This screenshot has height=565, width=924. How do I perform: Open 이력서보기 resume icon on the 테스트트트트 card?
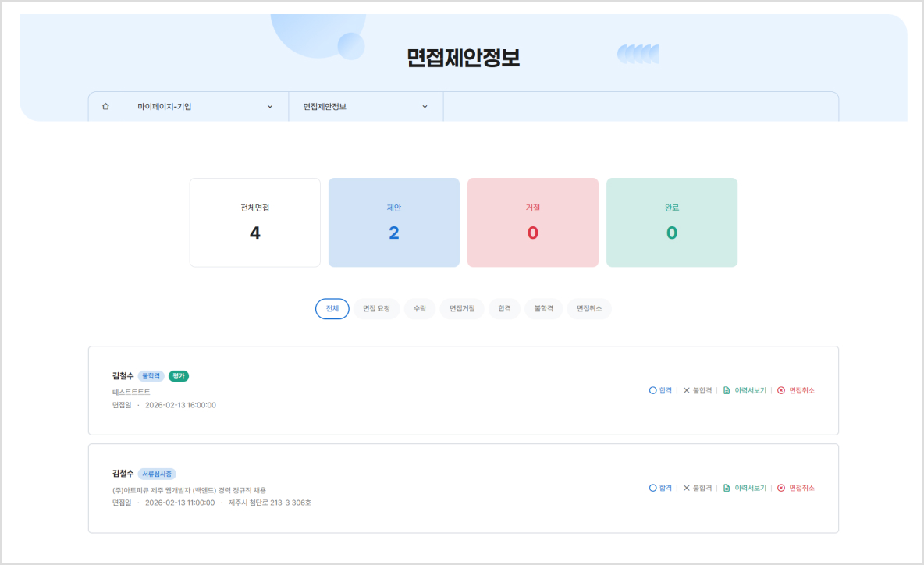[x=727, y=390]
